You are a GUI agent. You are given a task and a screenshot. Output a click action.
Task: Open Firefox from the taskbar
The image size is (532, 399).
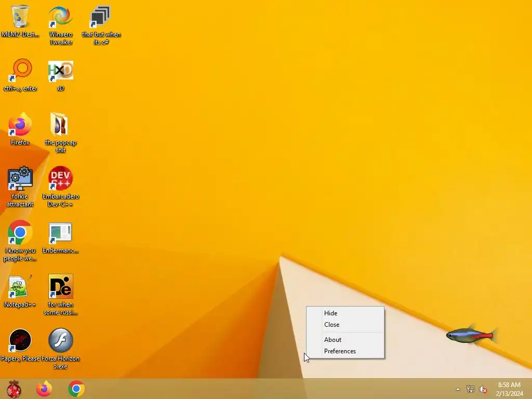[x=44, y=389]
